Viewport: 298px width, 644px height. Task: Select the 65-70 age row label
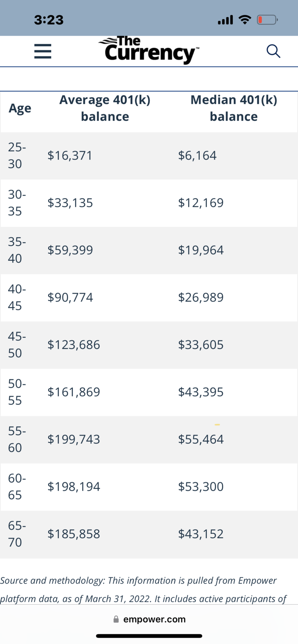[17, 534]
